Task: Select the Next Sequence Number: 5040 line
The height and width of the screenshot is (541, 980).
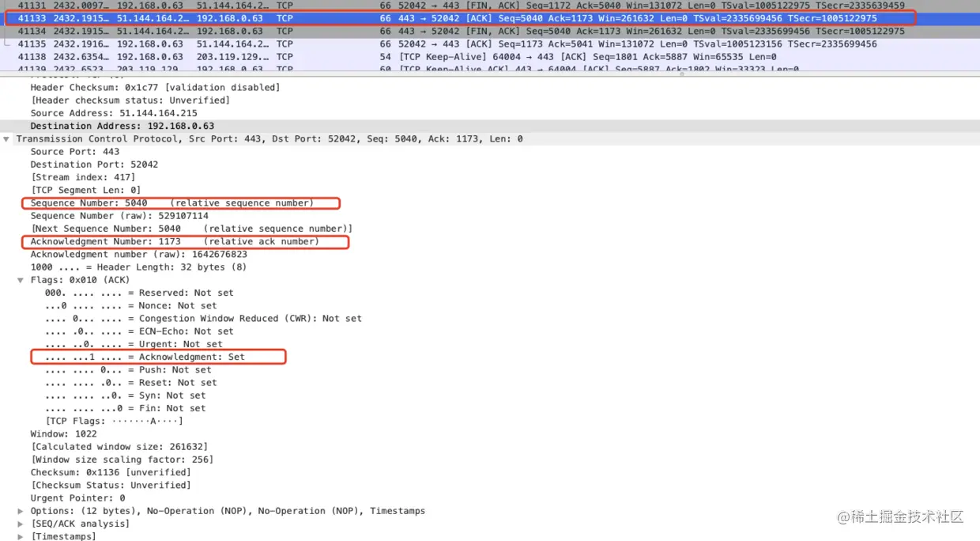Action: (x=191, y=229)
